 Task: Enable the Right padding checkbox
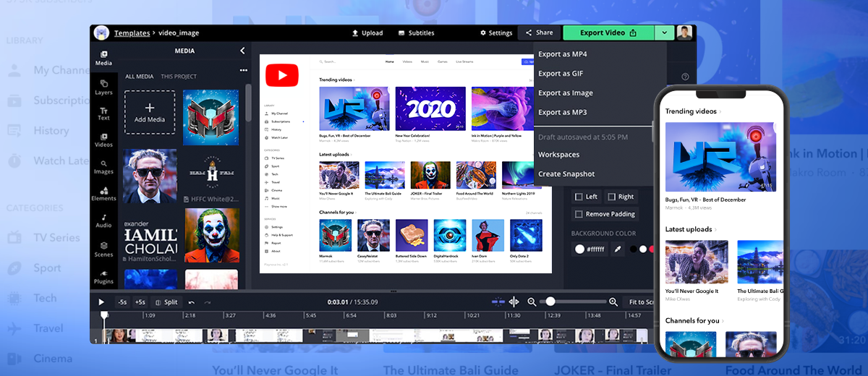point(611,197)
